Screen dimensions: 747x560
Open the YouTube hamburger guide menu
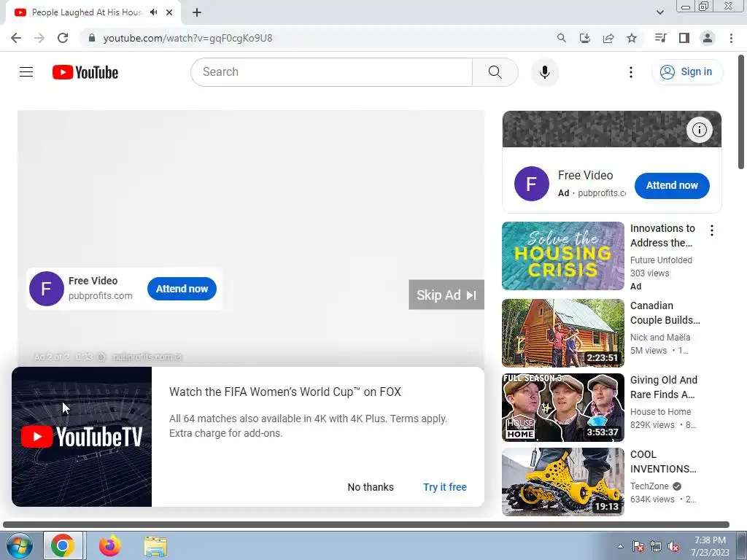(x=26, y=72)
